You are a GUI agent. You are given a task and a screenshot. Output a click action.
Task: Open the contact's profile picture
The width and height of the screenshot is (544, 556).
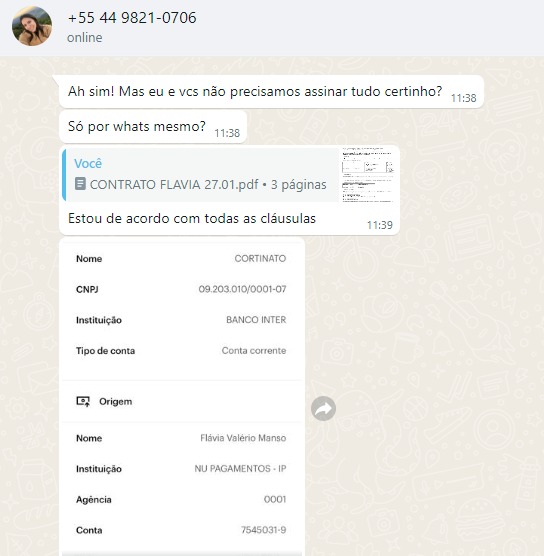point(32,26)
